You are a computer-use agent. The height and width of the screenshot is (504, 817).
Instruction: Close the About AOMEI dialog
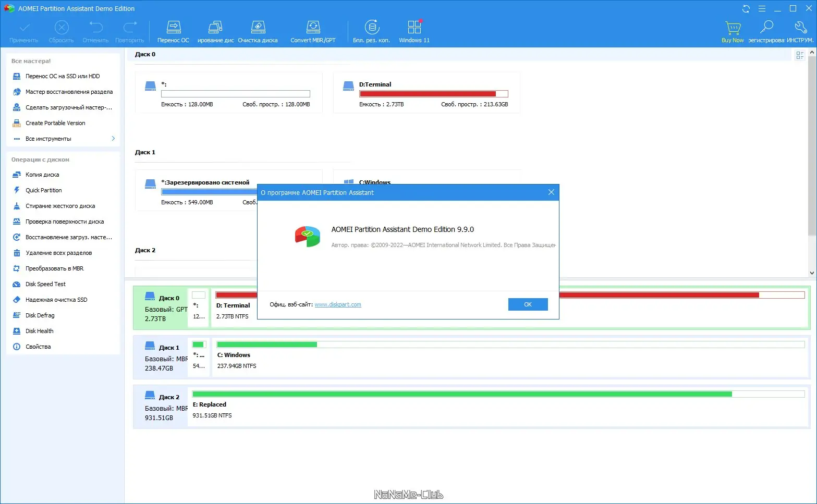coord(551,192)
